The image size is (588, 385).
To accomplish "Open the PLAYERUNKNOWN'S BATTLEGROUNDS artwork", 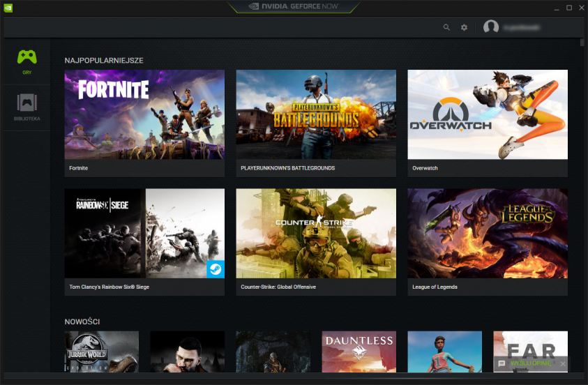I will point(316,114).
